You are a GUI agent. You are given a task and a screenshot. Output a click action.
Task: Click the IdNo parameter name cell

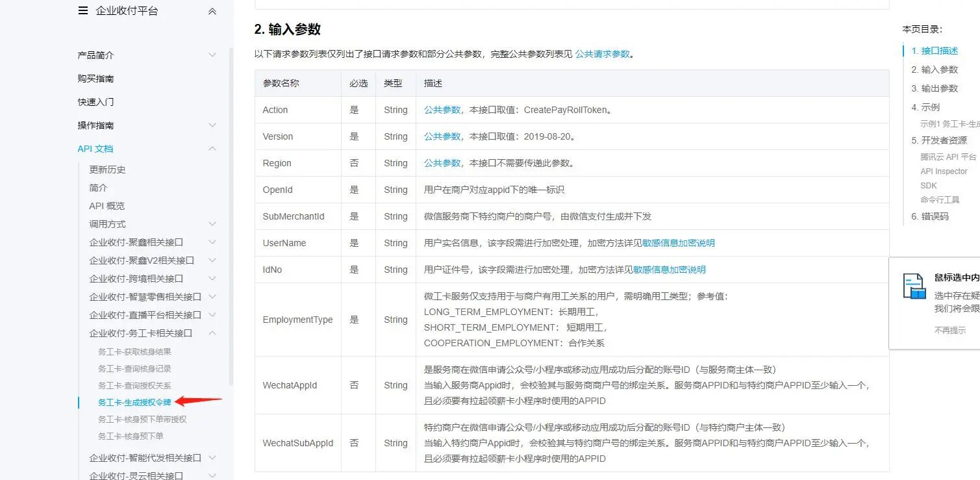[298, 270]
